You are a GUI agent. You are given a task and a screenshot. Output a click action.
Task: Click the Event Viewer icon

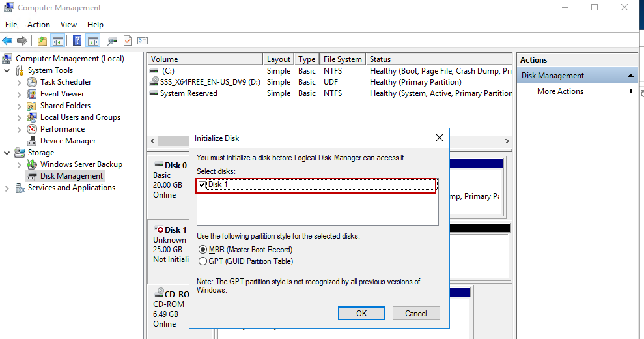(x=32, y=94)
